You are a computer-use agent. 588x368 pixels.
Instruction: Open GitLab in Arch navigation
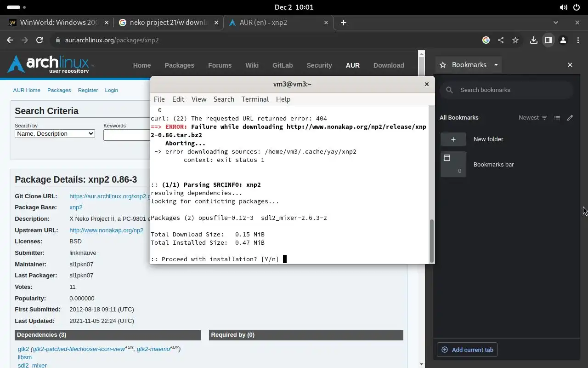click(x=283, y=65)
